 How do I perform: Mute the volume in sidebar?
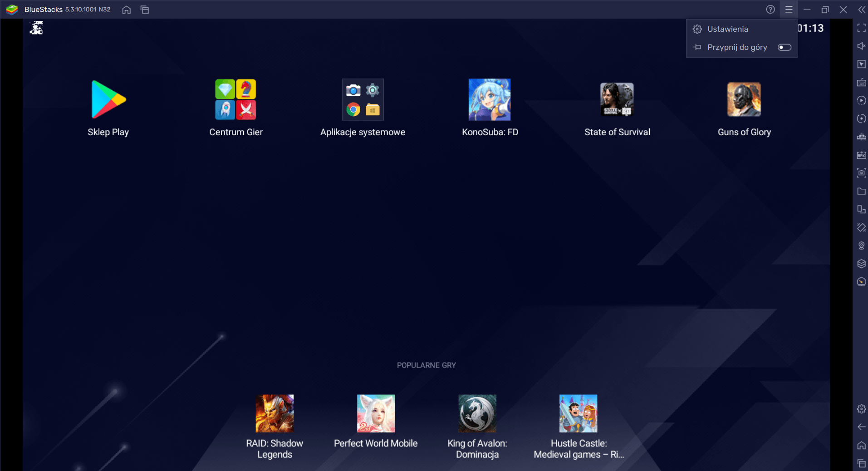click(x=861, y=46)
